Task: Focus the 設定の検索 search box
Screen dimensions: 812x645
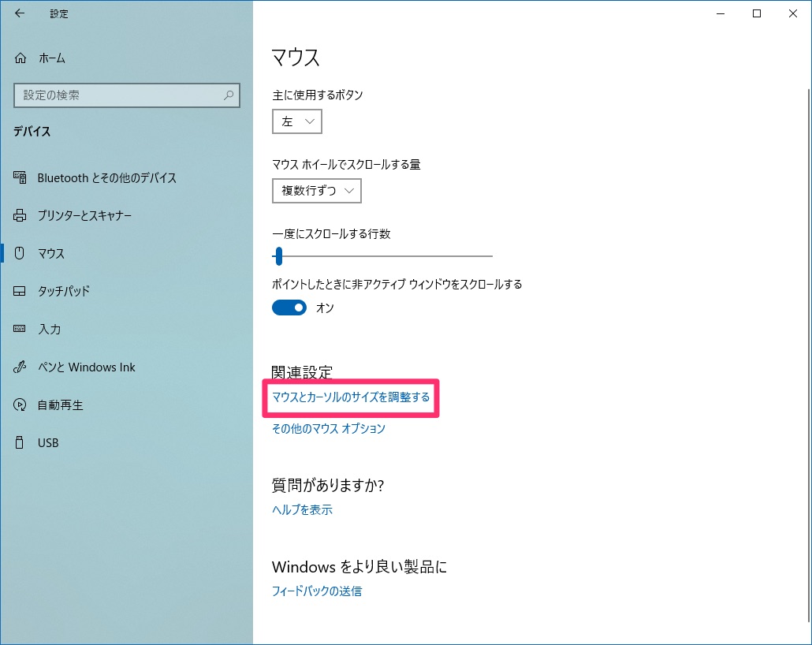Action: coord(127,95)
